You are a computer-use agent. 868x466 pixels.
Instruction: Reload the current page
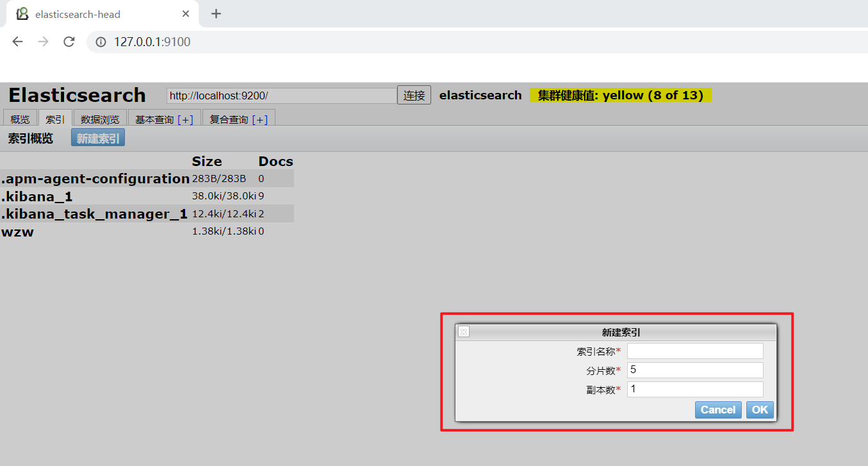(69, 42)
